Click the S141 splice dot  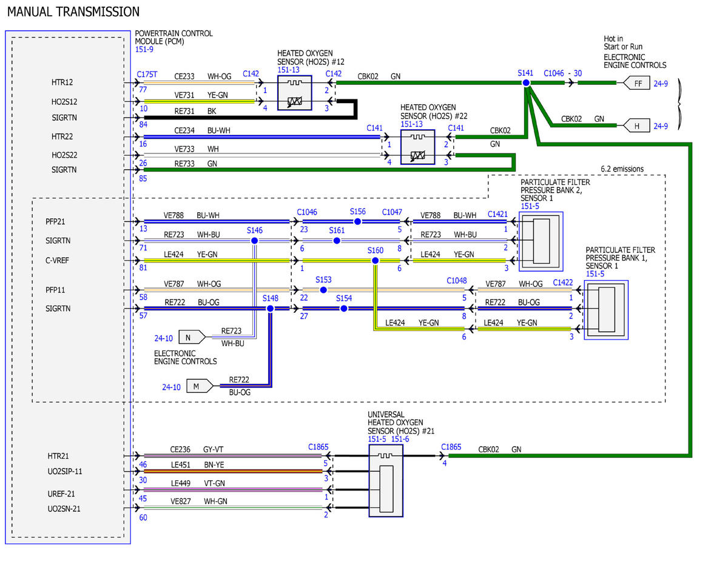tap(526, 83)
